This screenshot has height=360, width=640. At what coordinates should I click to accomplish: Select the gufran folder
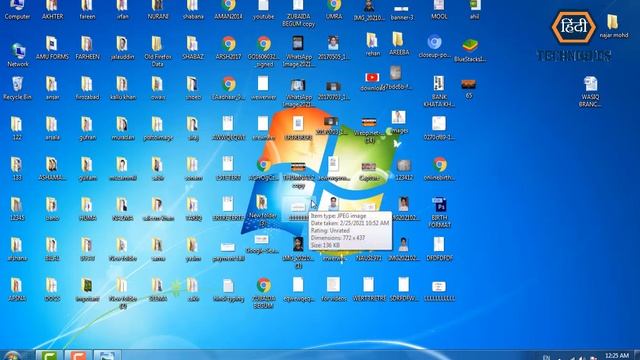87,128
